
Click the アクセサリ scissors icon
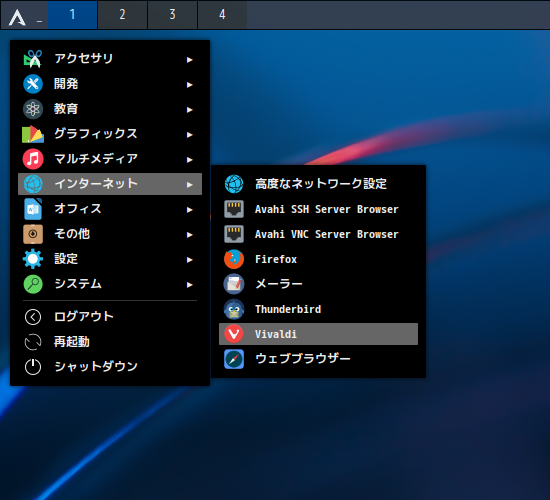pos(33,59)
